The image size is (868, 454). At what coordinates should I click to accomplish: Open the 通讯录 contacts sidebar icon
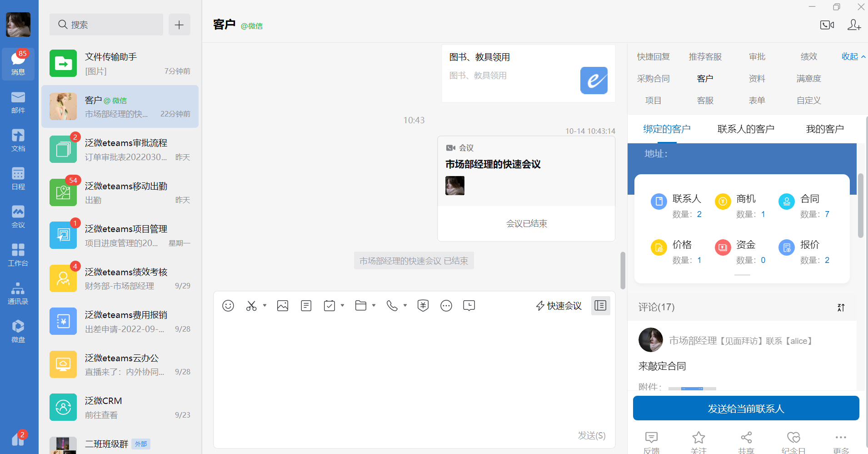18,293
